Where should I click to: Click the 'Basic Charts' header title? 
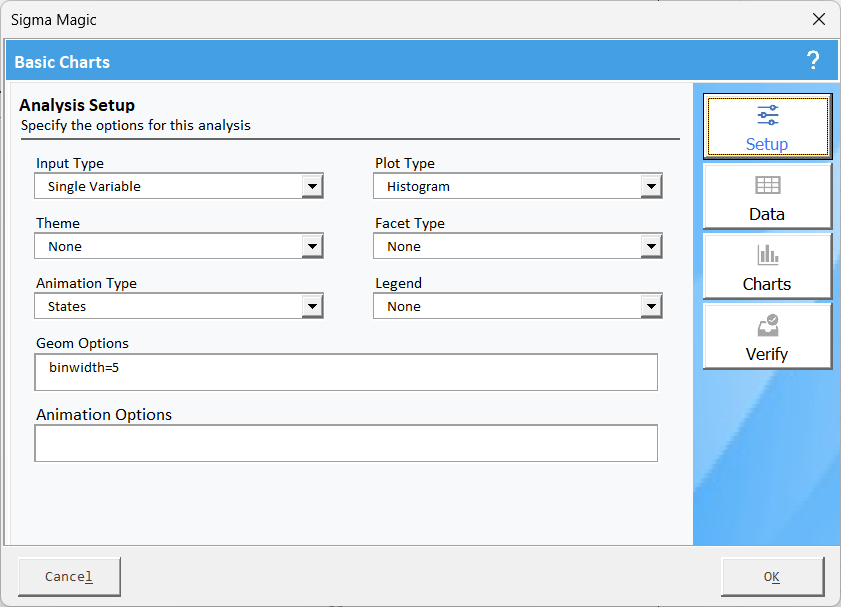pos(62,62)
